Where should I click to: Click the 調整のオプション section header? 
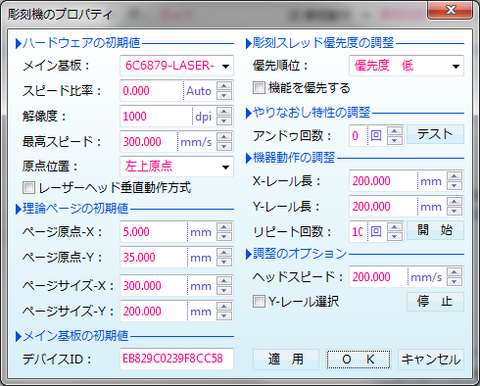tap(300, 254)
